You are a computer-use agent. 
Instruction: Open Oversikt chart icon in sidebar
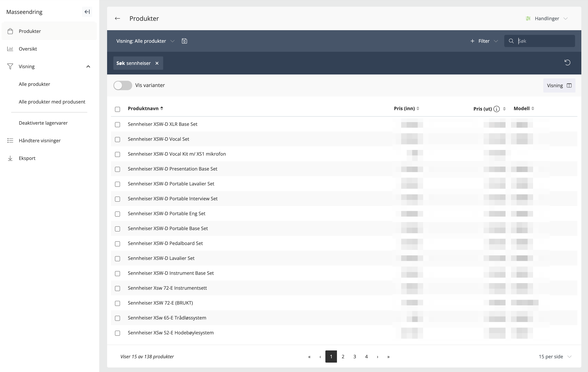pyautogui.click(x=10, y=49)
